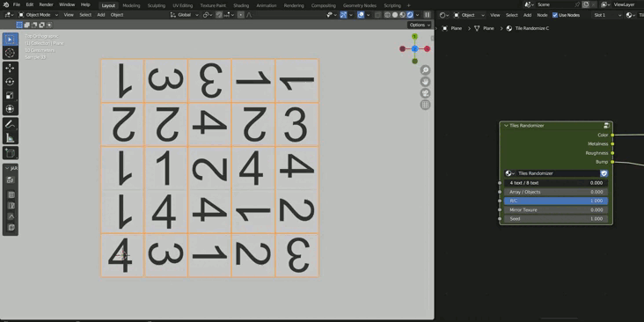Click the viewport zoom magnifier icon
644x322 pixels.
coord(425,70)
